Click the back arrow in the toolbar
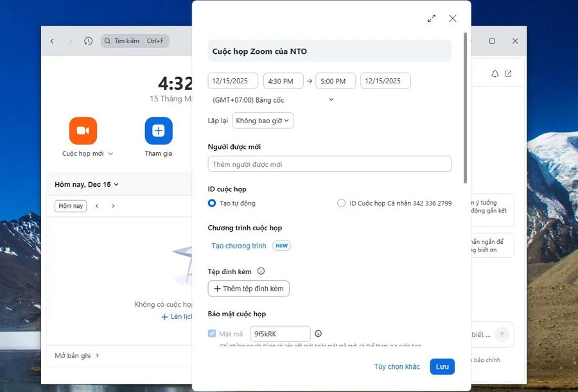578x392 pixels. click(52, 41)
